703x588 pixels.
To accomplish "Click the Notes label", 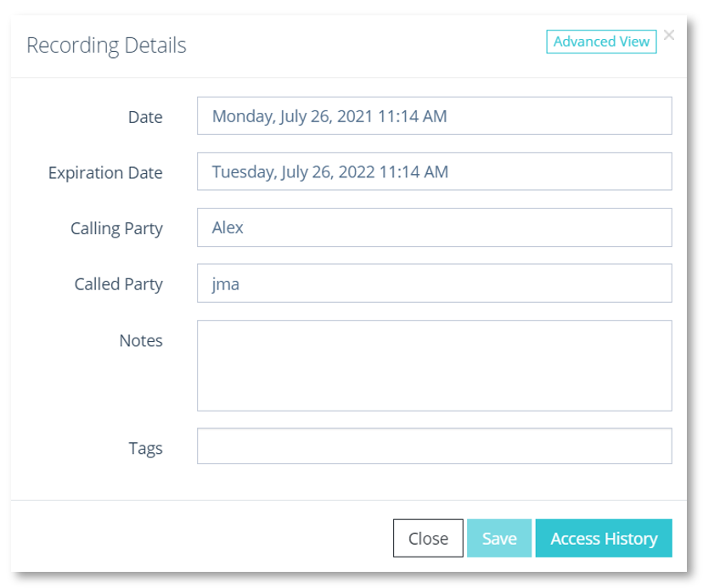I will click(x=141, y=340).
